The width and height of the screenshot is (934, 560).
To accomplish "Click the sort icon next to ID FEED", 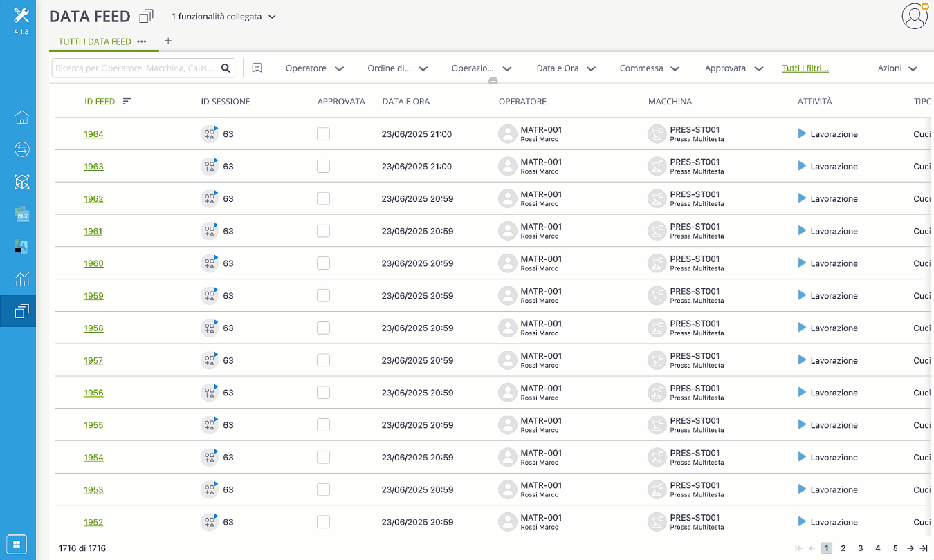I will [x=127, y=101].
